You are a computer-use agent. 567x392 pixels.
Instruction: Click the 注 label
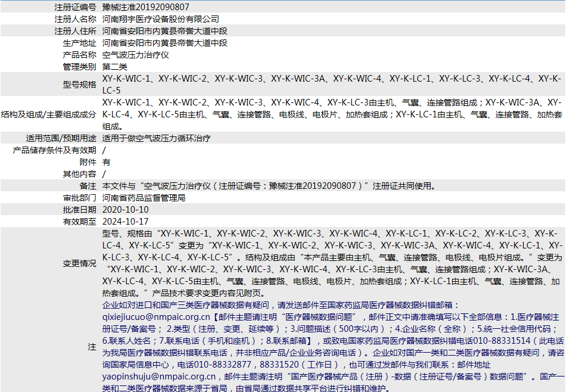pos(92,347)
